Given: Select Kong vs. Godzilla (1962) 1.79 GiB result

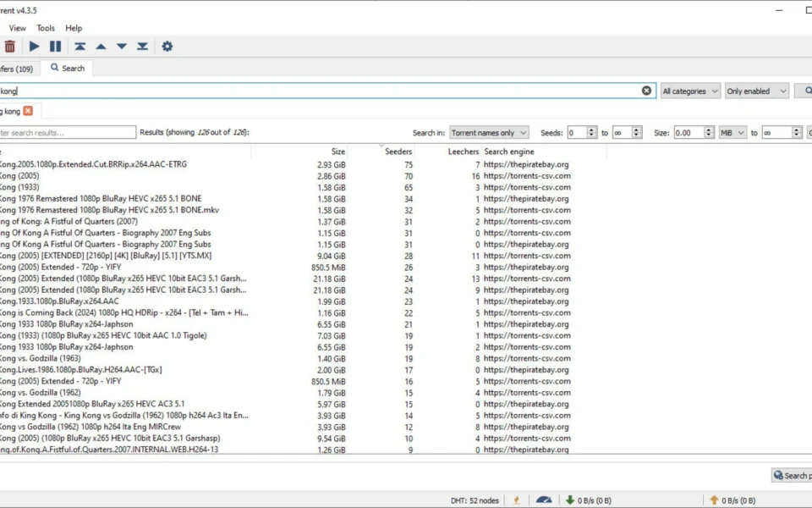Looking at the screenshot, I should click(x=41, y=392).
